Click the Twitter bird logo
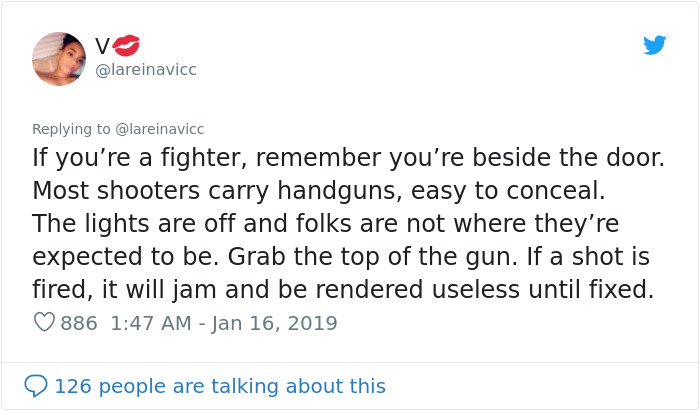The width and height of the screenshot is (700, 411). (x=654, y=45)
